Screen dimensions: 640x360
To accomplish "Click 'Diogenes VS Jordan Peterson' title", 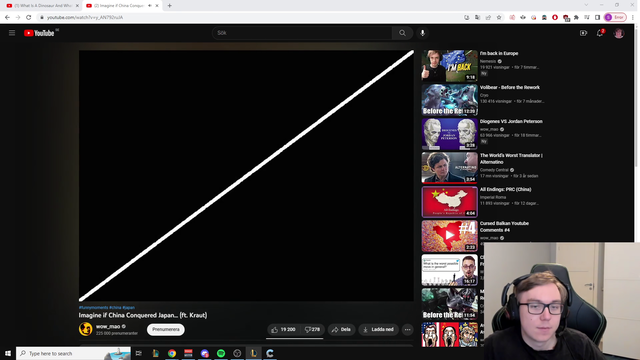I will click(511, 121).
